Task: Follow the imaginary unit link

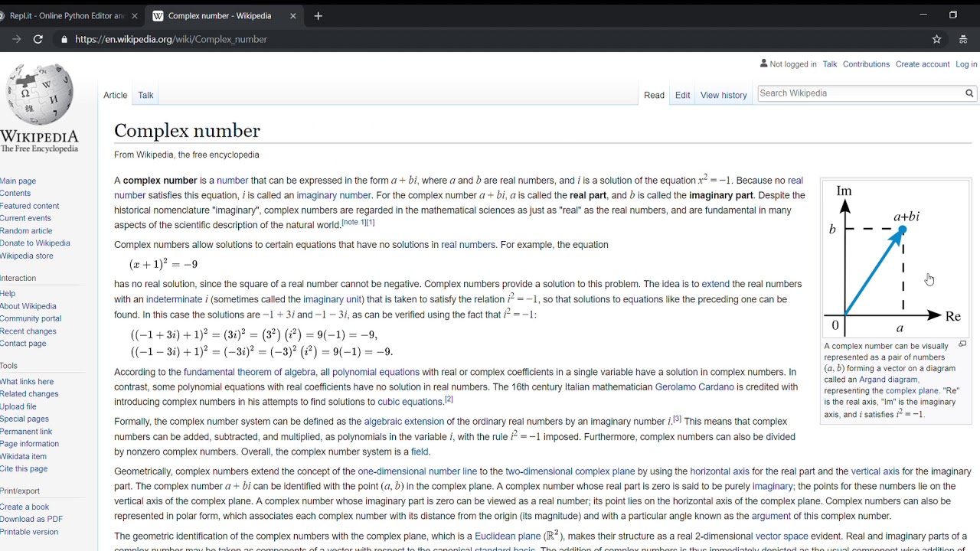Action: point(333,299)
